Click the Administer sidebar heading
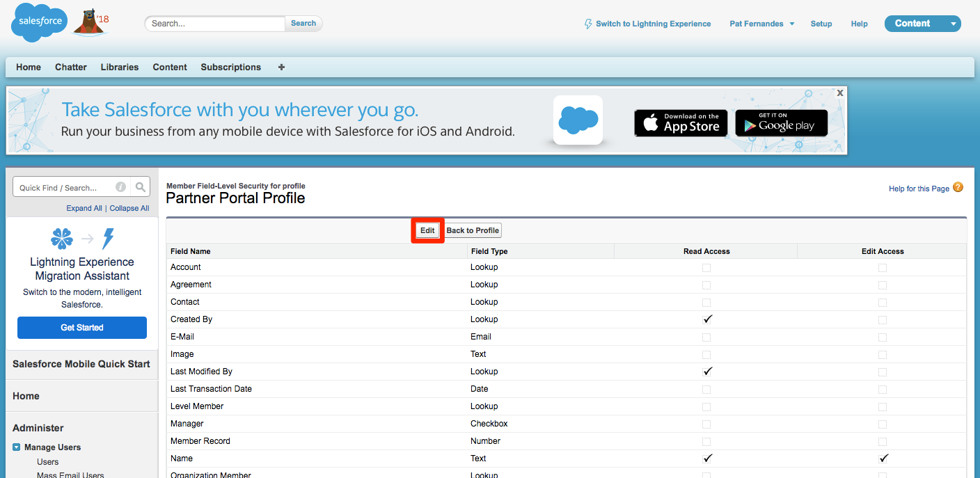Image resolution: width=980 pixels, height=478 pixels. (x=38, y=428)
